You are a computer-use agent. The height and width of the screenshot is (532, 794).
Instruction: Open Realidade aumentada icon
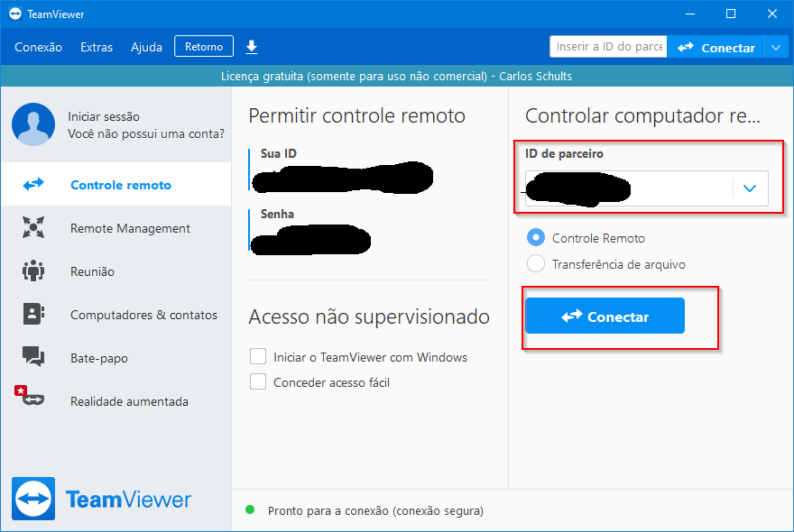[x=33, y=399]
